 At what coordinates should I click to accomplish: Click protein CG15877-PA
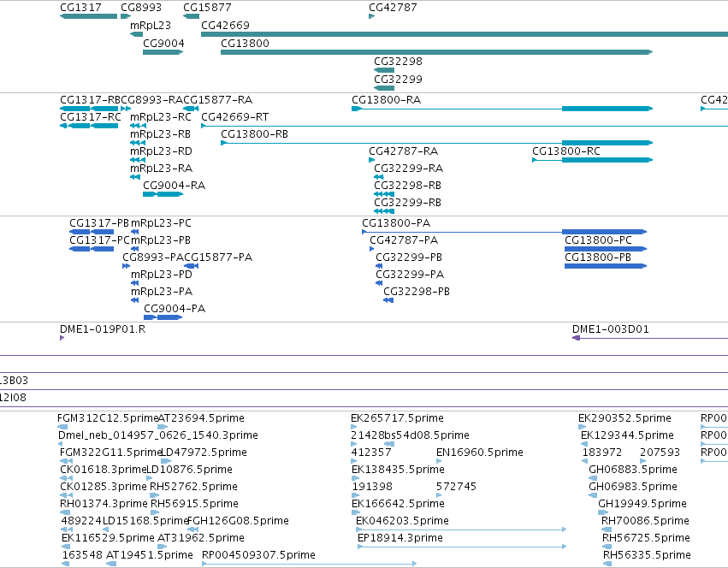point(218,257)
